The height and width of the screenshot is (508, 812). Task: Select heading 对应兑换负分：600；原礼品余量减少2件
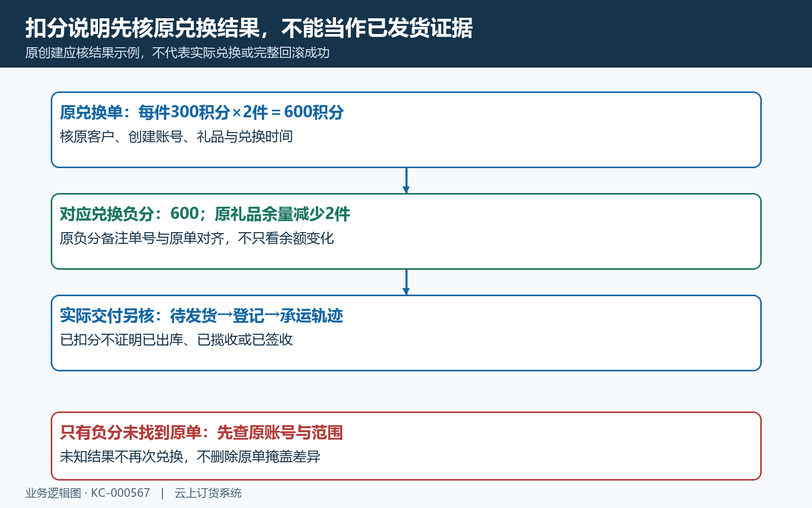pyautogui.click(x=205, y=214)
